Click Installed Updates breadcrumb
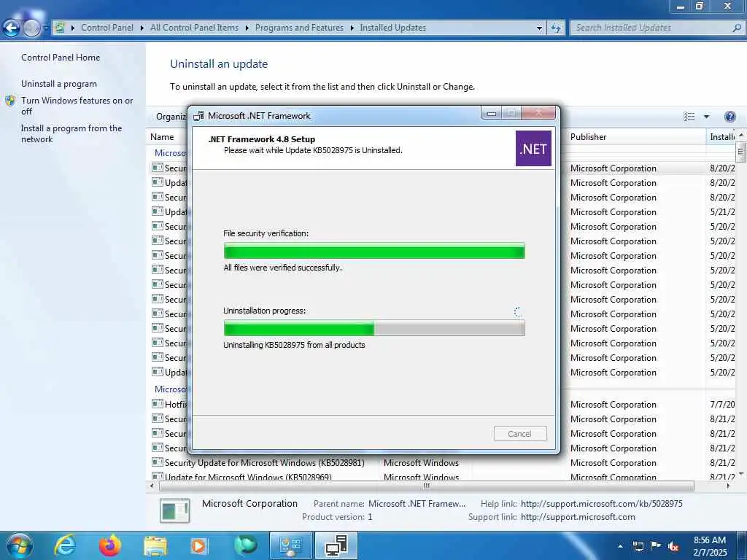Viewport: 747px width, 560px height. (x=392, y=28)
